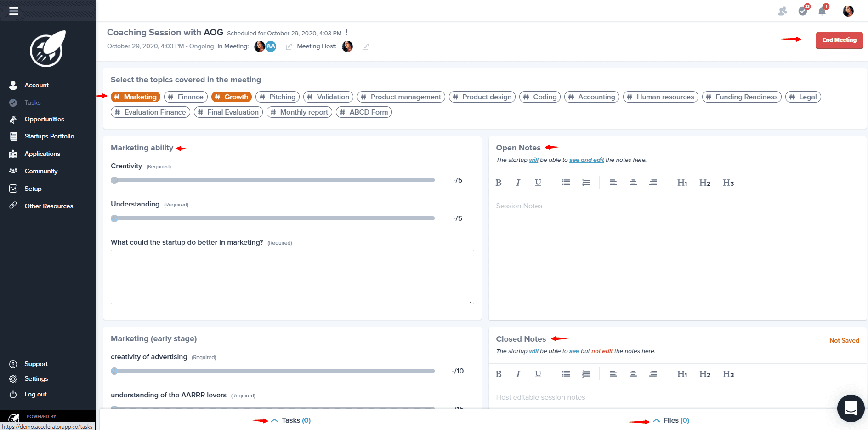Open the hamburger menu icon

tap(14, 11)
